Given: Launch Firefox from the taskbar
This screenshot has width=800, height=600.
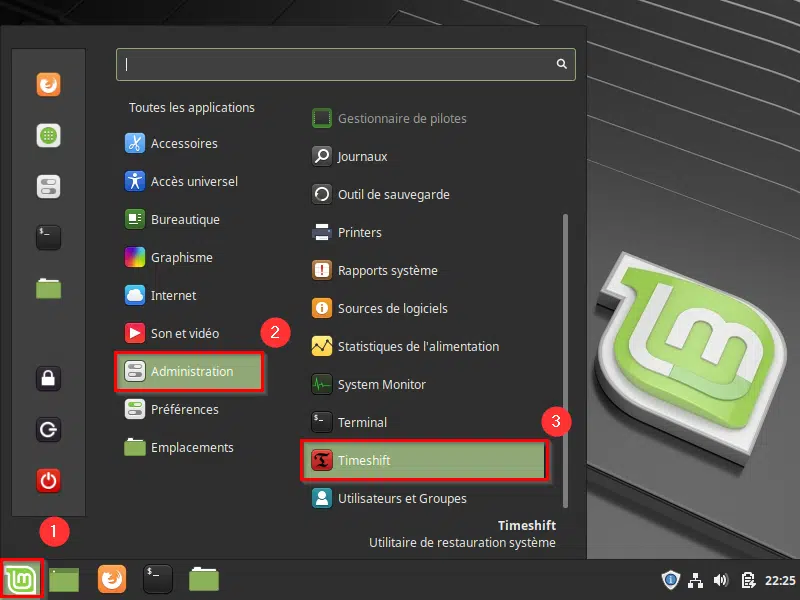Looking at the screenshot, I should tap(112, 579).
